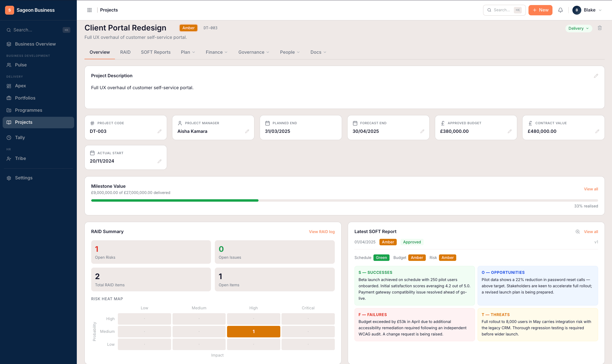Open Apex in the sidebar
This screenshot has height=364, width=612.
tap(38, 86)
